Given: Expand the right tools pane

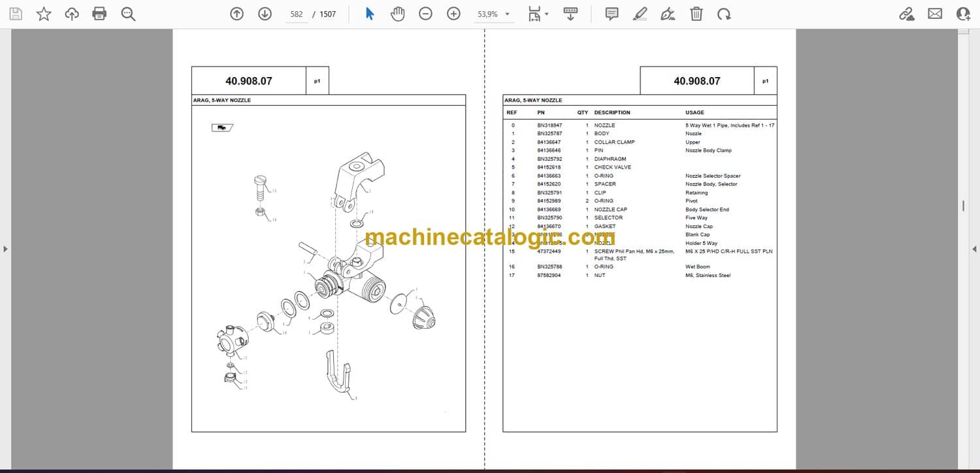Looking at the screenshot, I should pos(974,249).
